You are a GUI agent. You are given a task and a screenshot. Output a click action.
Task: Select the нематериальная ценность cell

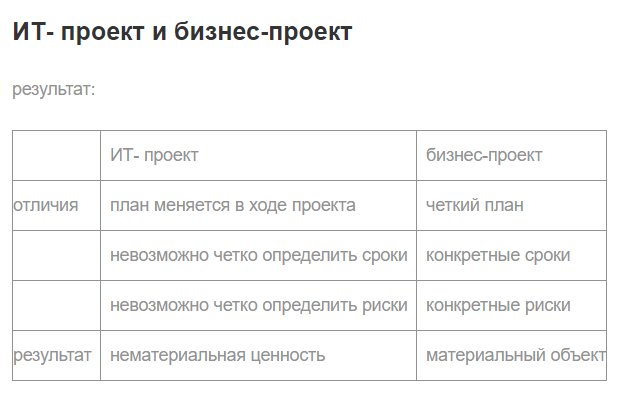(258, 355)
